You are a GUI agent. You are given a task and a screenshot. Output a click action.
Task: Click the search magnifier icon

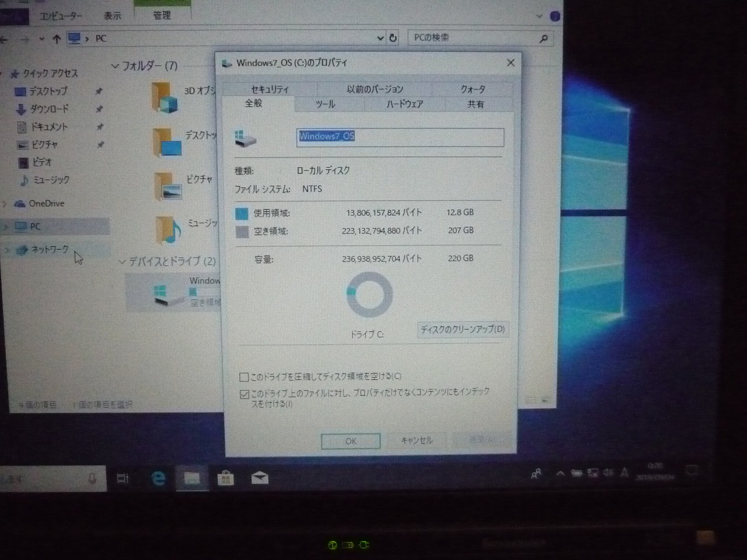pos(543,38)
